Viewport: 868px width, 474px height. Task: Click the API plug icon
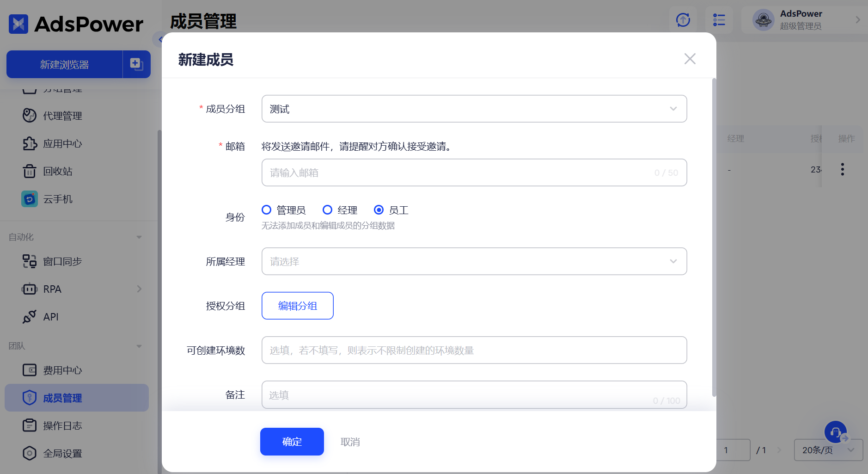pos(30,317)
